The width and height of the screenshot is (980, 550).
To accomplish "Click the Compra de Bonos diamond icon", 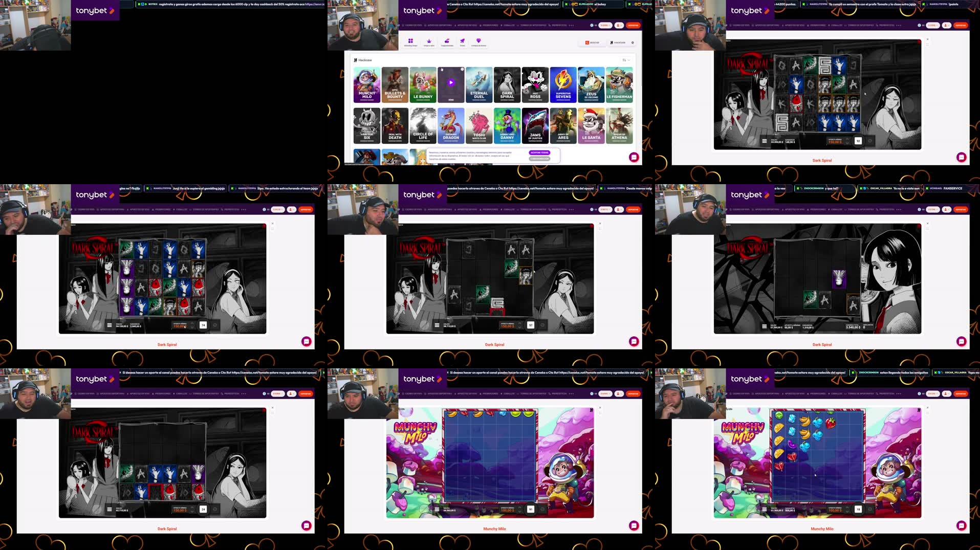I will [478, 40].
